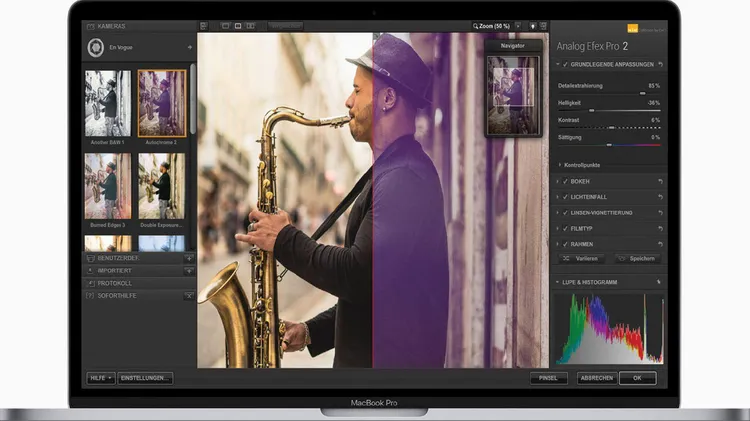Viewport: 750px width, 421px height.
Task: Reset the Bokeh filter with its arrow
Action: coord(661,181)
